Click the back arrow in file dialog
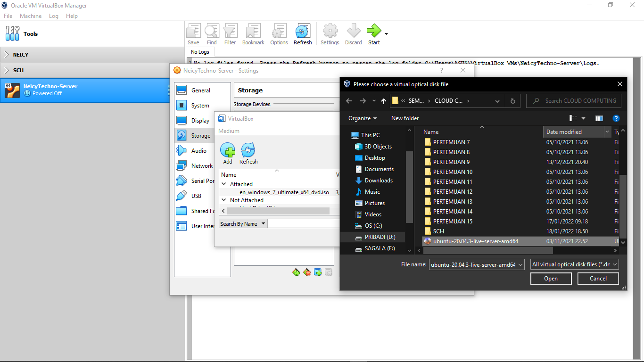The height and width of the screenshot is (362, 644). click(x=349, y=101)
